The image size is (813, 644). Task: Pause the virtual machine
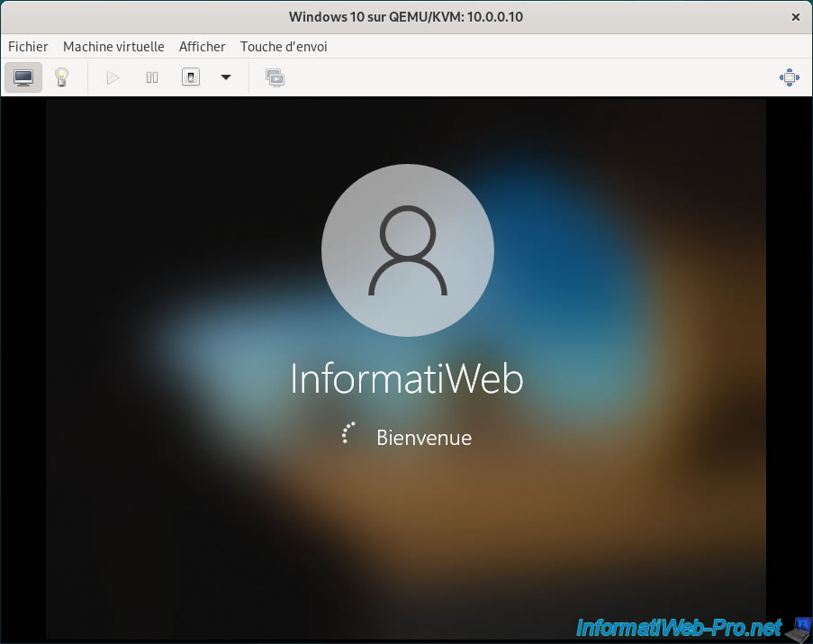point(152,77)
